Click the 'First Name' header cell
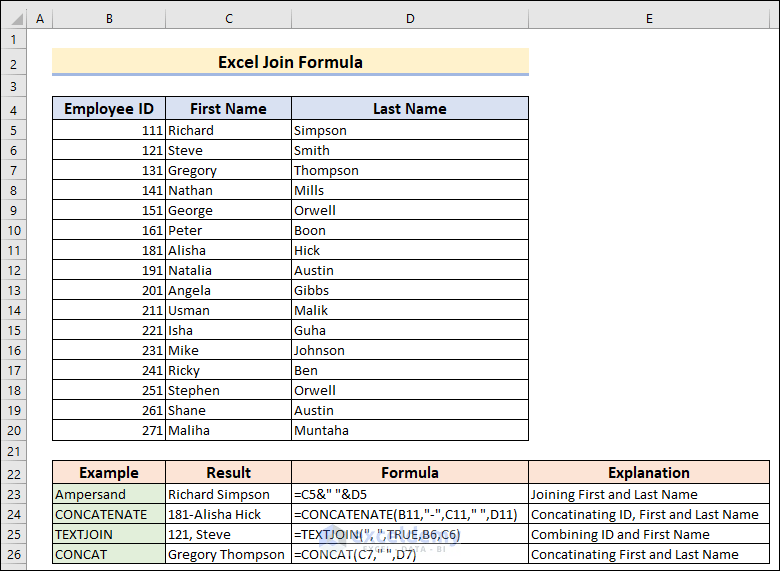Image resolution: width=780 pixels, height=571 pixels. (x=228, y=108)
